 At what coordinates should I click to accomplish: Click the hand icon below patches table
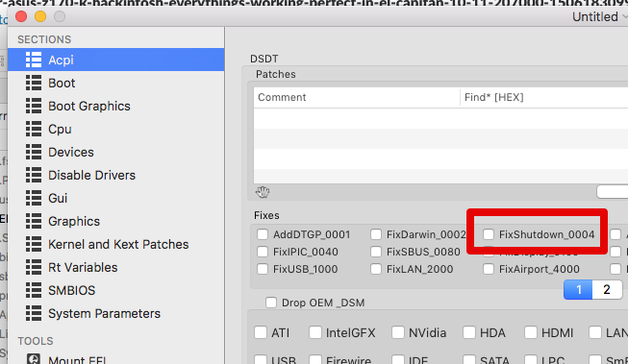click(263, 192)
